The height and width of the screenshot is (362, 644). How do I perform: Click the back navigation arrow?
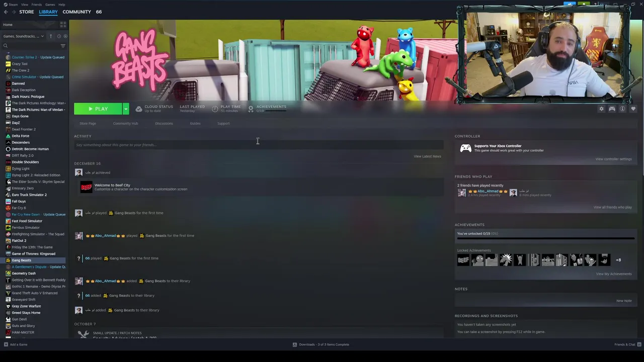point(5,12)
